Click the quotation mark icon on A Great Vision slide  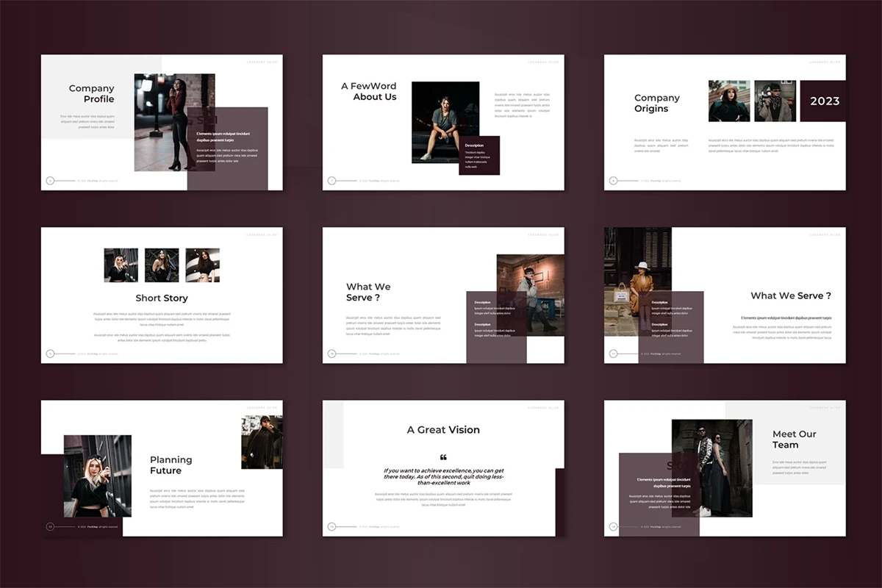click(443, 457)
